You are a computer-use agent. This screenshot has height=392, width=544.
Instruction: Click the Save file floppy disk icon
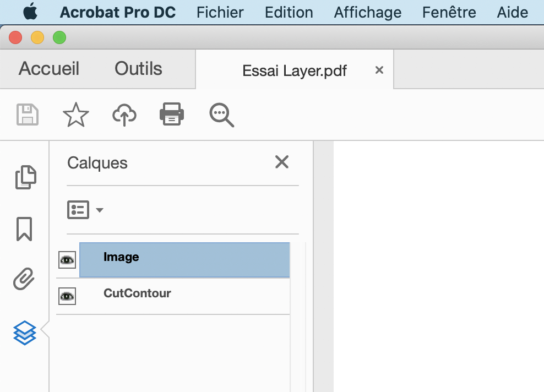tap(28, 115)
